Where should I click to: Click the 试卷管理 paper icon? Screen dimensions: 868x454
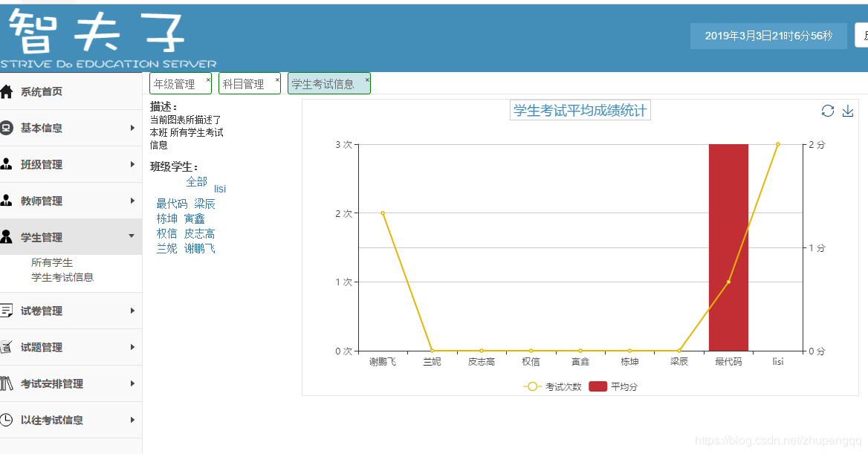click(7, 311)
